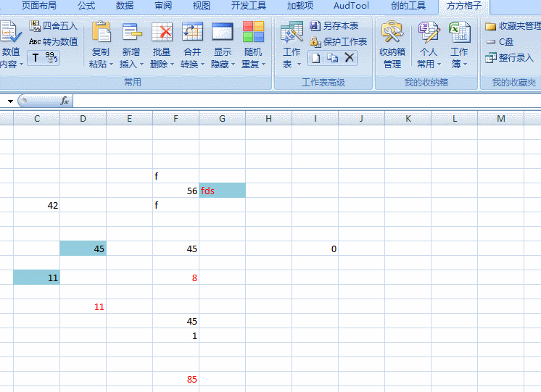The image size is (541, 392).
Task: Expand the 个人常用 dropdown
Action: click(429, 58)
